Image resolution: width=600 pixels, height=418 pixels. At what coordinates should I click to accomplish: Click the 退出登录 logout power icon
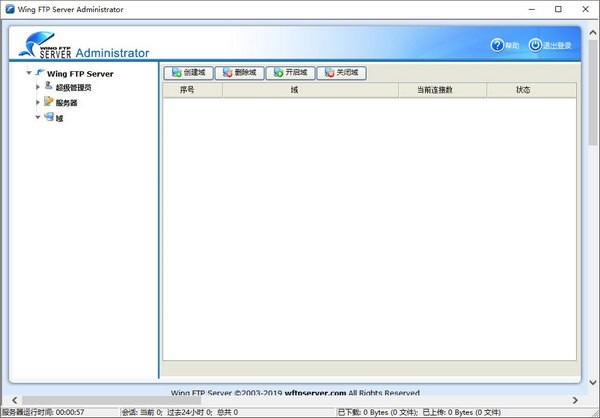(535, 45)
